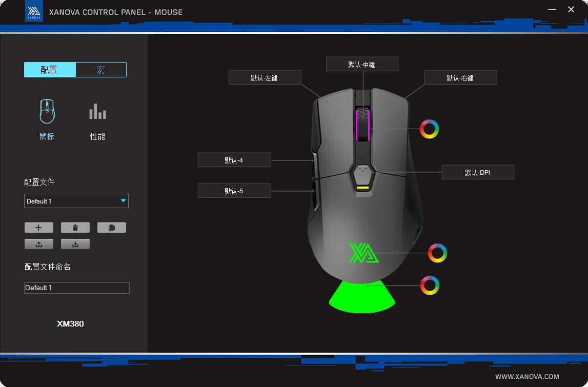The image size is (588, 387).
Task: Open the 默认-左键 button assignment
Action: tap(265, 77)
